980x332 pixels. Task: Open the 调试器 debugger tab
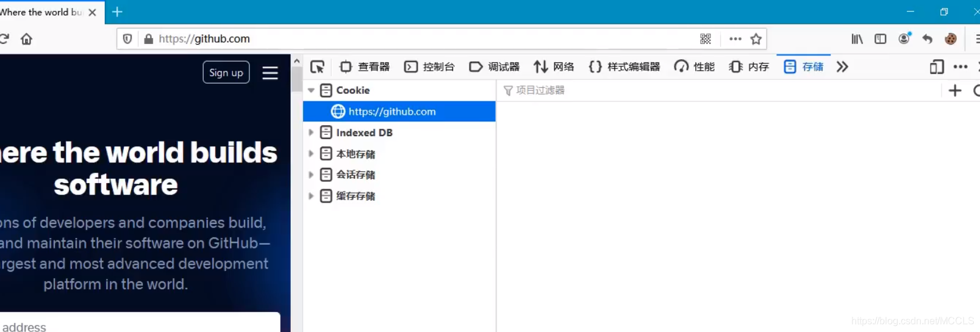pyautogui.click(x=494, y=67)
